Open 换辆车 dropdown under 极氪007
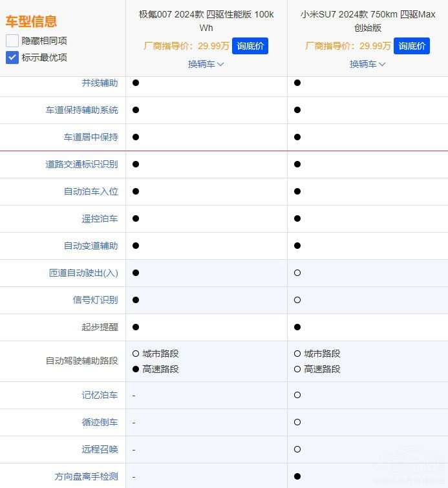 206,64
